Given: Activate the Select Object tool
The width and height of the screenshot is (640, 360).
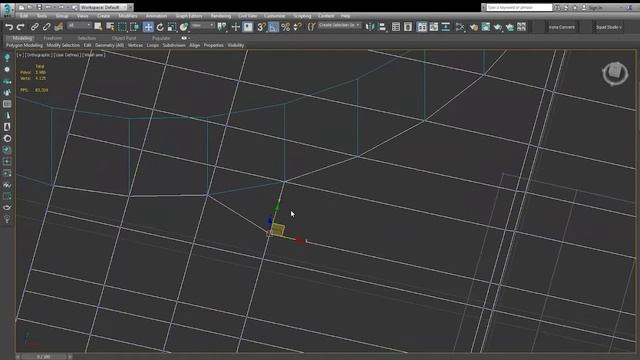Looking at the screenshot, I should point(98,27).
